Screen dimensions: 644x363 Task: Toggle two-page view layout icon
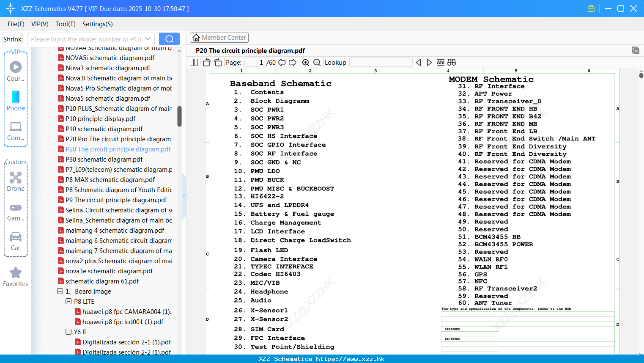tap(194, 62)
